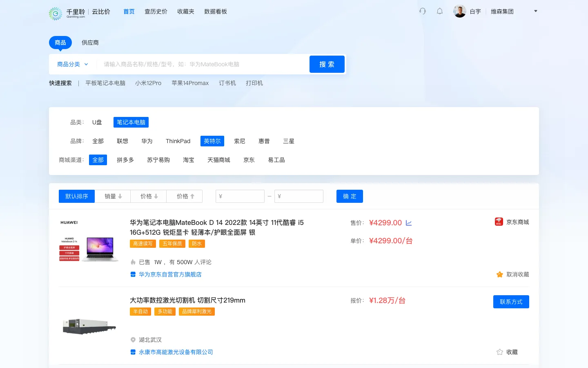The image size is (588, 368).
Task: Open 收藏夹 page
Action: point(186,11)
